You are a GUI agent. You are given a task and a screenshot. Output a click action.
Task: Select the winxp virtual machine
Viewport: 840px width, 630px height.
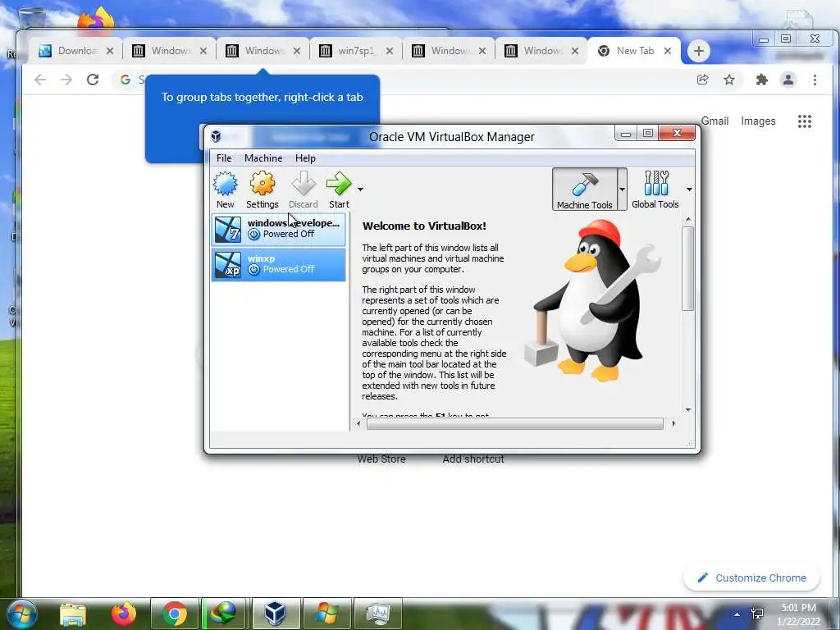[x=279, y=264]
